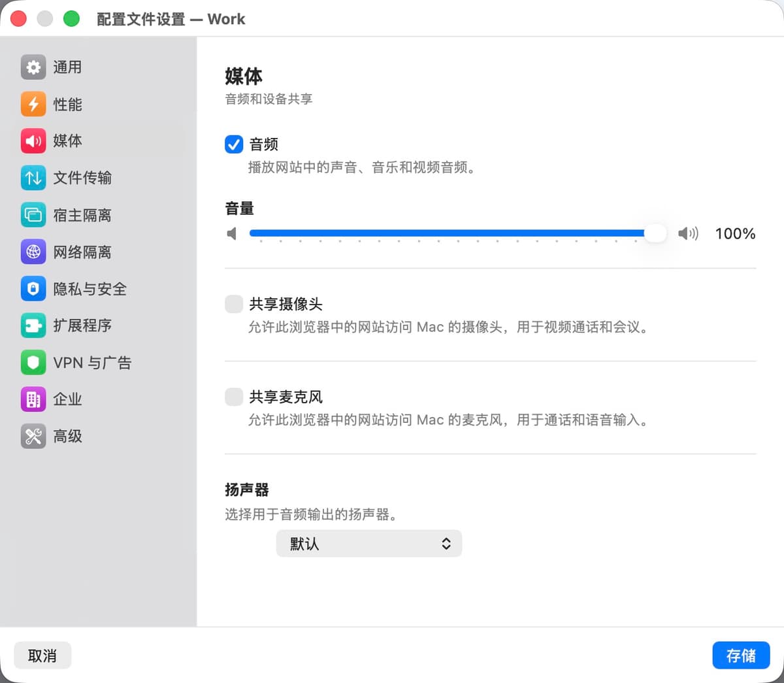Click the 取消 button

(x=42, y=656)
